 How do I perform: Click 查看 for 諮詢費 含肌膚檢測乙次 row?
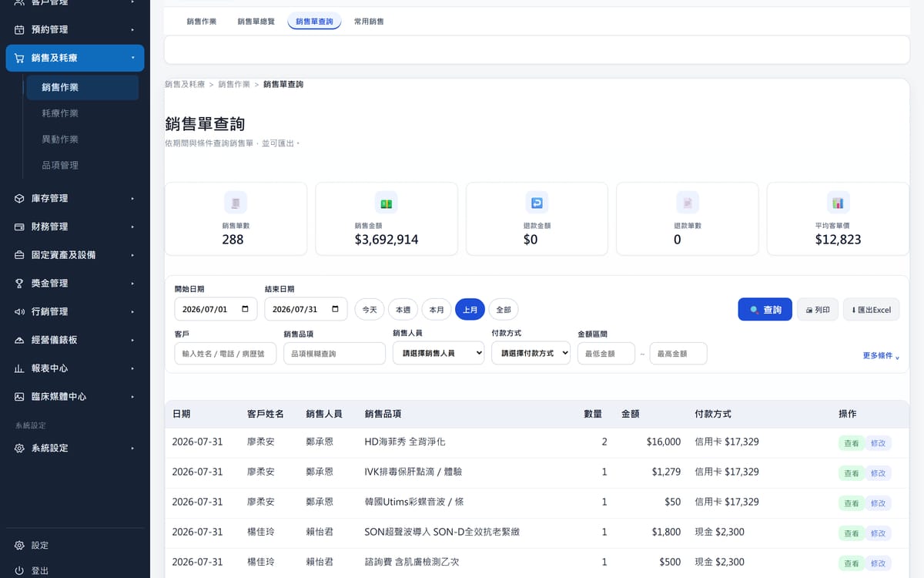(x=851, y=563)
